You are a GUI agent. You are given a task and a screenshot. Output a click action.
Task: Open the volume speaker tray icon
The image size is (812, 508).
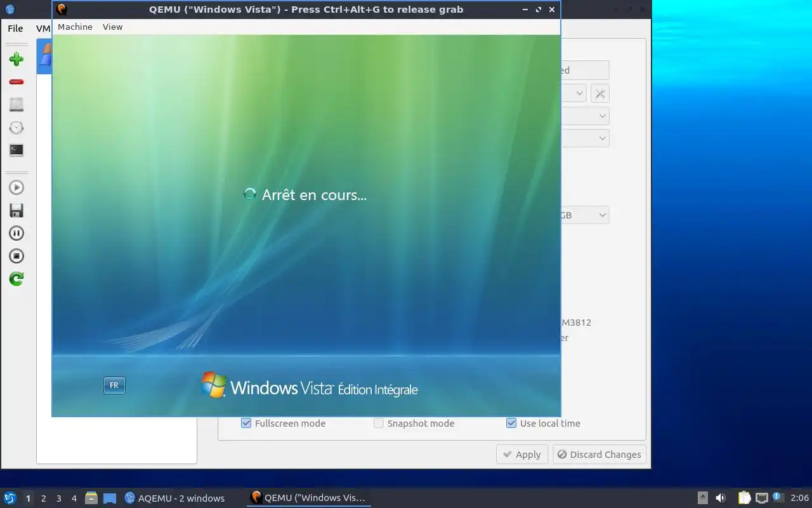coord(721,498)
